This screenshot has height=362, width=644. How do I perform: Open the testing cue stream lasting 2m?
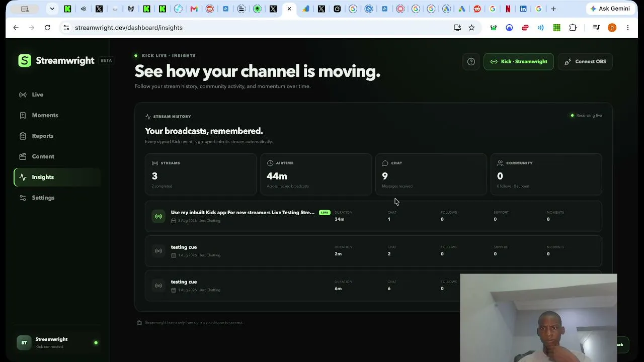pyautogui.click(x=373, y=251)
